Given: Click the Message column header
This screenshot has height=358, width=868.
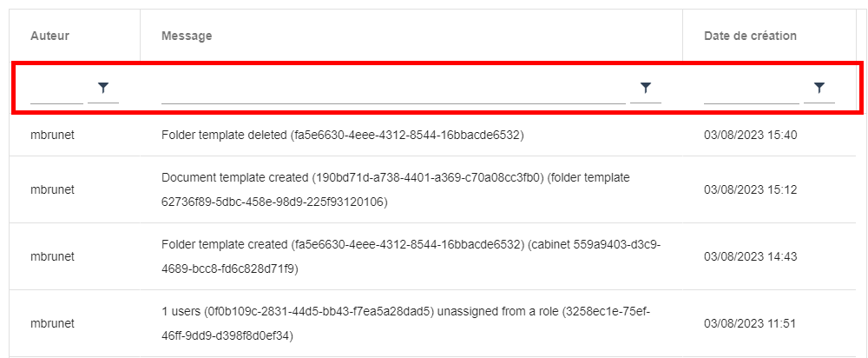Looking at the screenshot, I should (x=187, y=36).
